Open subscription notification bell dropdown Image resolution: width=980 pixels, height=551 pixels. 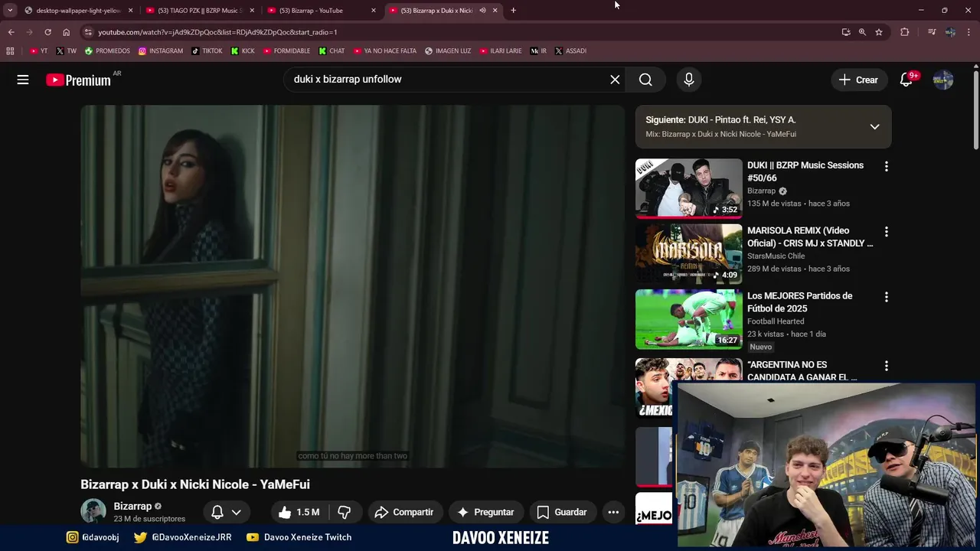[227, 512]
